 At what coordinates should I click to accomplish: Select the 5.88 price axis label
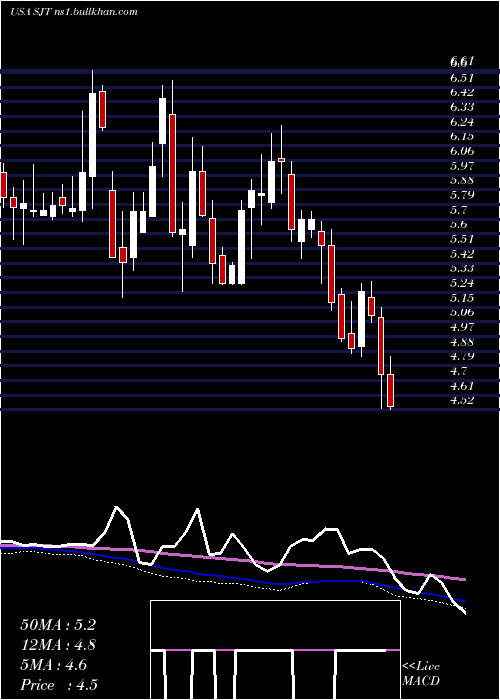[x=462, y=180]
